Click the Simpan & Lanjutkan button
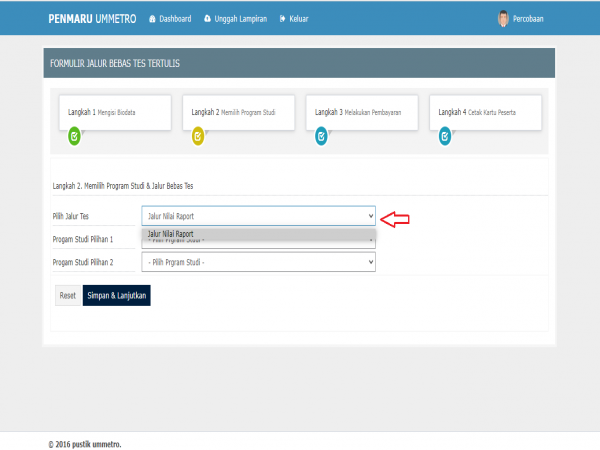Screen dimensions: 600x450 [x=116, y=296]
